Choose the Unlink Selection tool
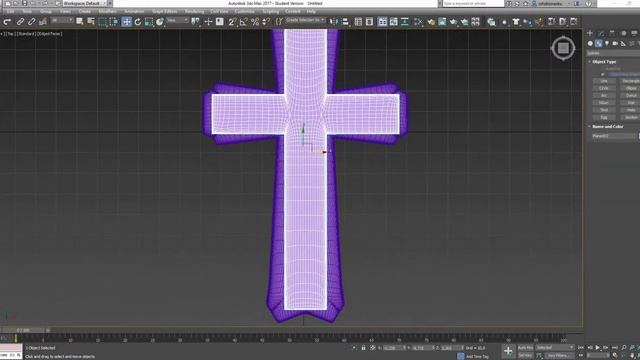Image resolution: width=640 pixels, height=360 pixels. point(31,22)
